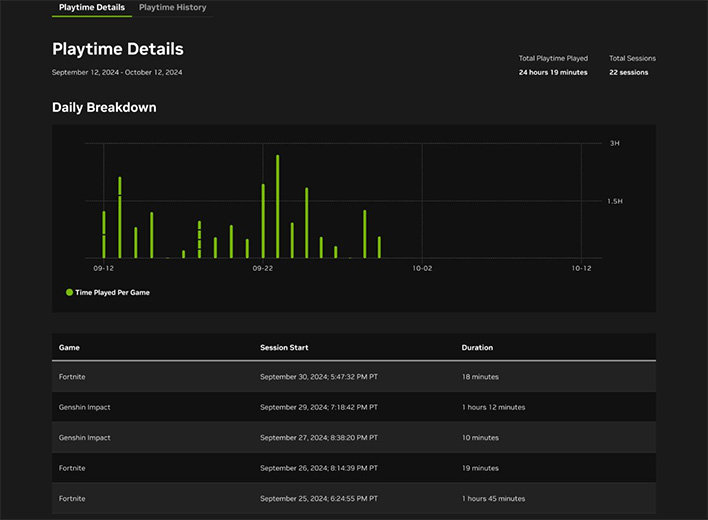Select the Genshin Impact row from September 29
Image resolution: width=708 pixels, height=520 pixels.
354,407
